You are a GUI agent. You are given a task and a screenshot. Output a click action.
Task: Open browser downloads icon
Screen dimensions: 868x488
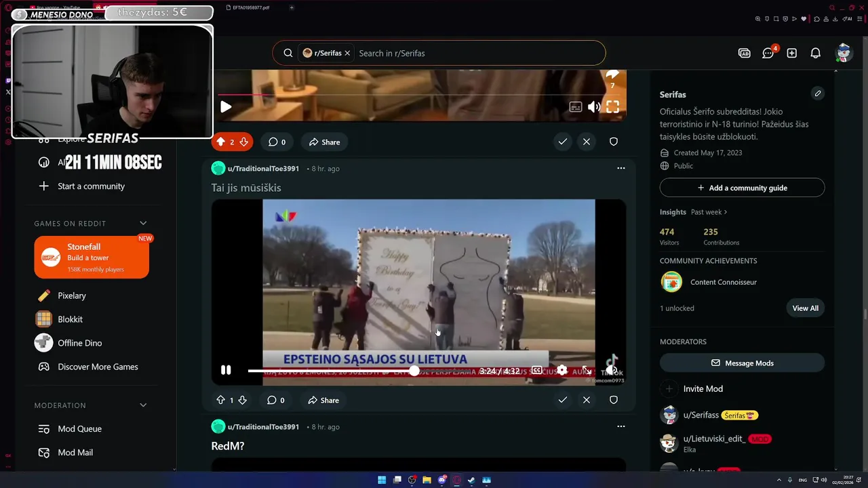tap(835, 19)
